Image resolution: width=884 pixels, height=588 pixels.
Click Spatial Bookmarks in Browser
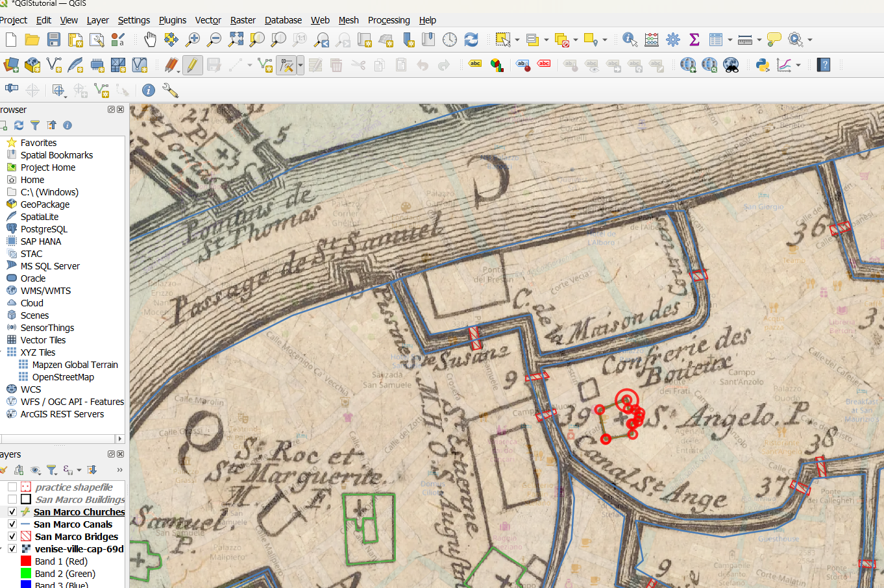click(x=56, y=155)
